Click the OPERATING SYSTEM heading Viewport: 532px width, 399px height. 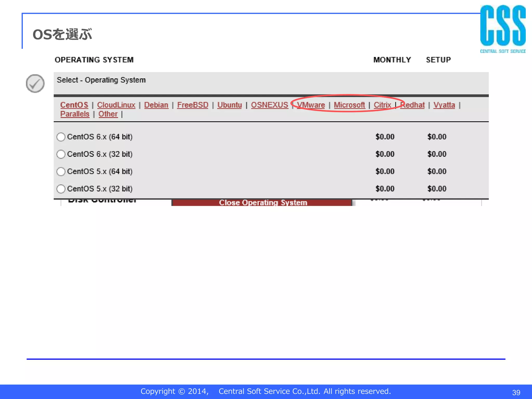(94, 60)
